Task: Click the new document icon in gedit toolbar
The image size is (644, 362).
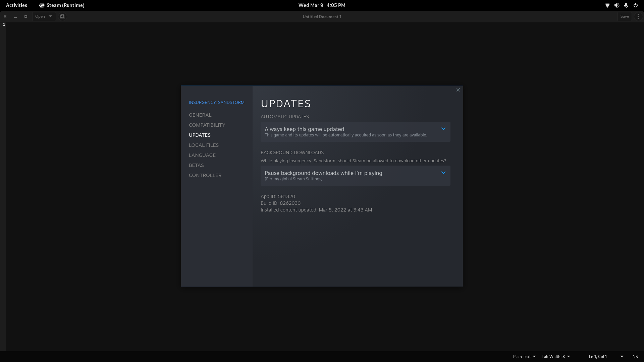Action: tap(62, 16)
